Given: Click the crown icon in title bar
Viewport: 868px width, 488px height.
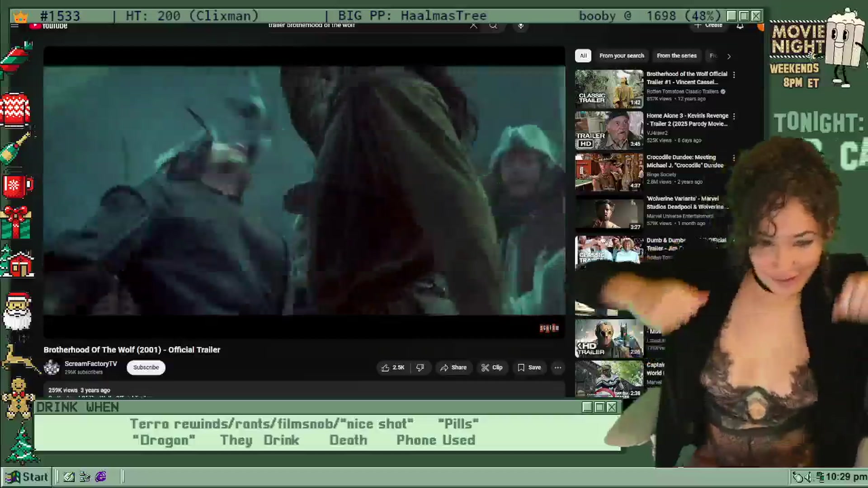Looking at the screenshot, I should 21,17.
